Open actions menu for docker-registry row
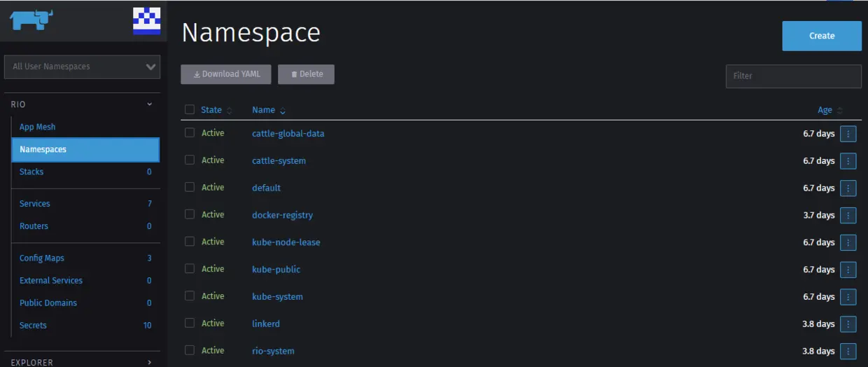868x367 pixels. coord(848,215)
